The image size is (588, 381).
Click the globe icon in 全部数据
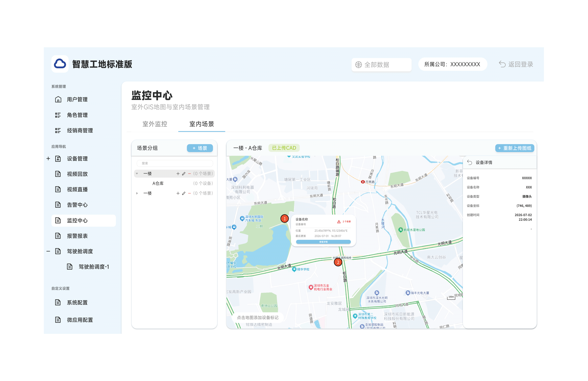pos(358,65)
